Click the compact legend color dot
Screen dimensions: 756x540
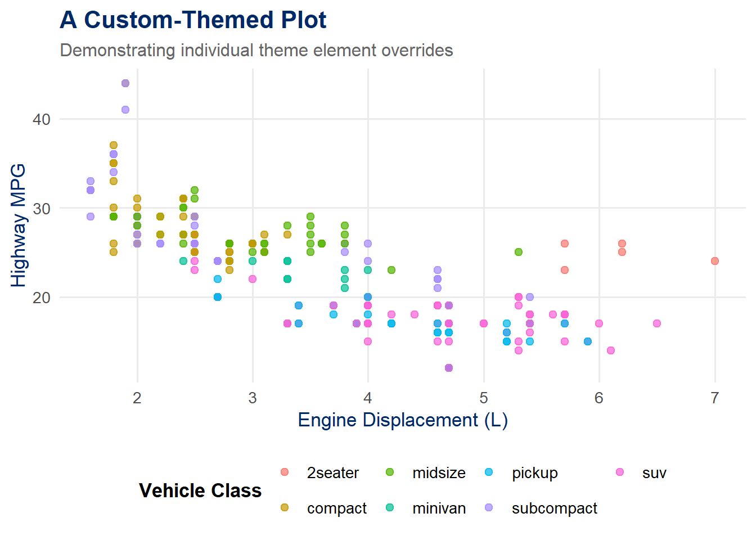coord(285,507)
